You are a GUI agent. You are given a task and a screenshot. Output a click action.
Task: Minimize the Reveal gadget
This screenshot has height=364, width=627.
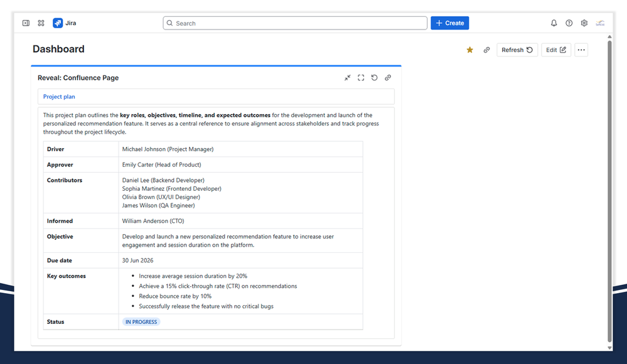click(x=348, y=78)
